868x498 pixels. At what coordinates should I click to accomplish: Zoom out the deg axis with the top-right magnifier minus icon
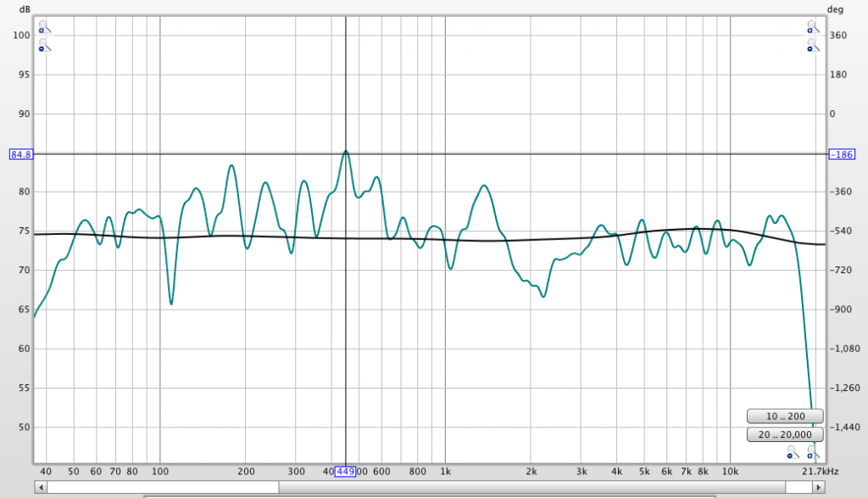tap(812, 46)
